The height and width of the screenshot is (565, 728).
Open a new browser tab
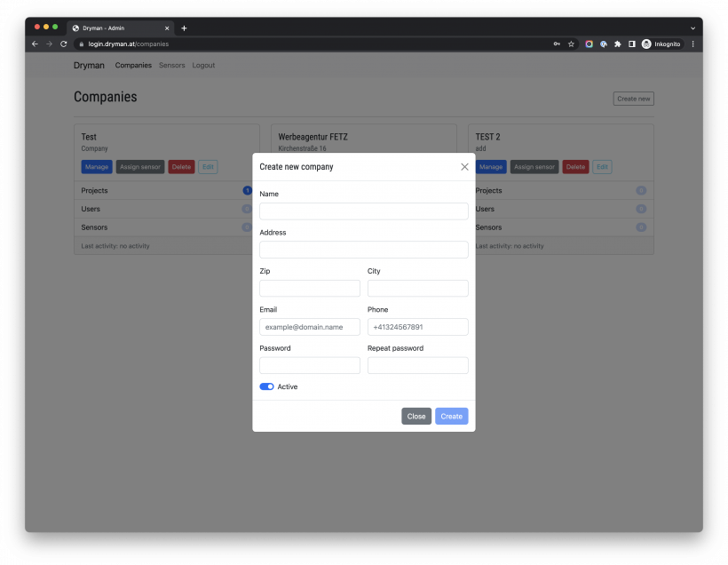point(184,28)
